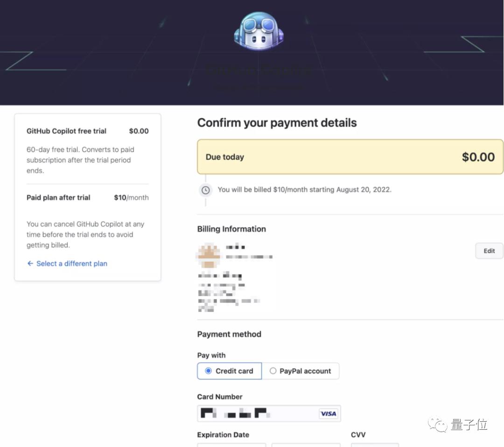Click the $10/month billing start notice text

tap(304, 190)
